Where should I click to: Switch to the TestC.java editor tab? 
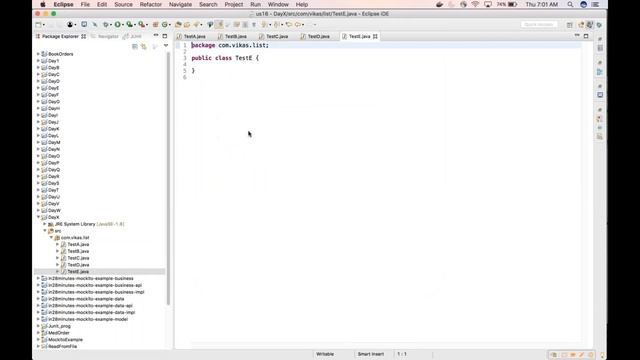pos(277,36)
